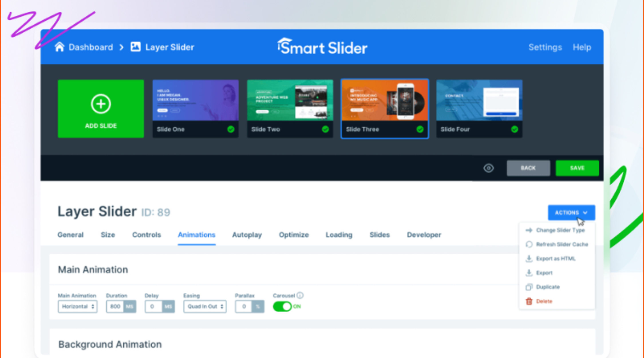This screenshot has height=358, width=644.
Task: Open the Easing Quad In Out dropdown
Action: pos(205,306)
